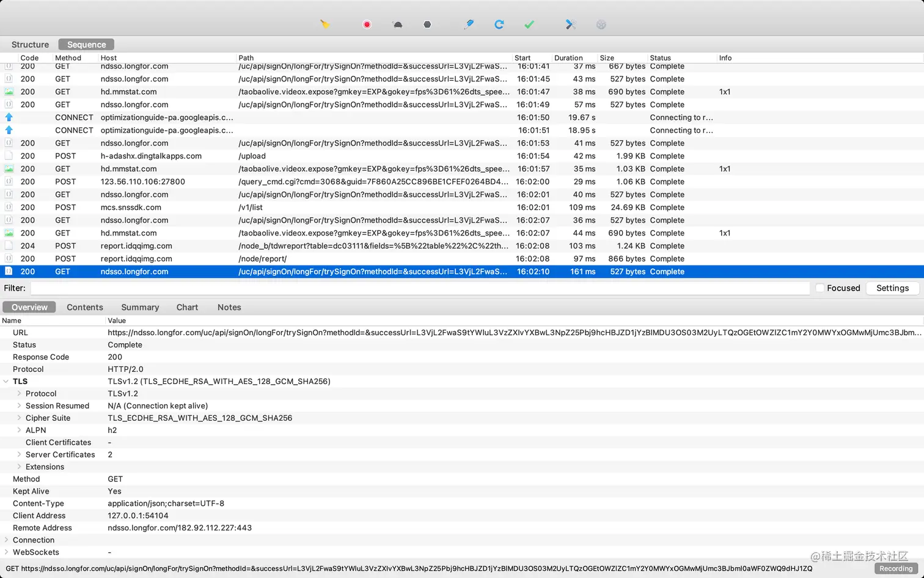The width and height of the screenshot is (924, 578).
Task: Expand the Cipher Suite item
Action: [19, 418]
